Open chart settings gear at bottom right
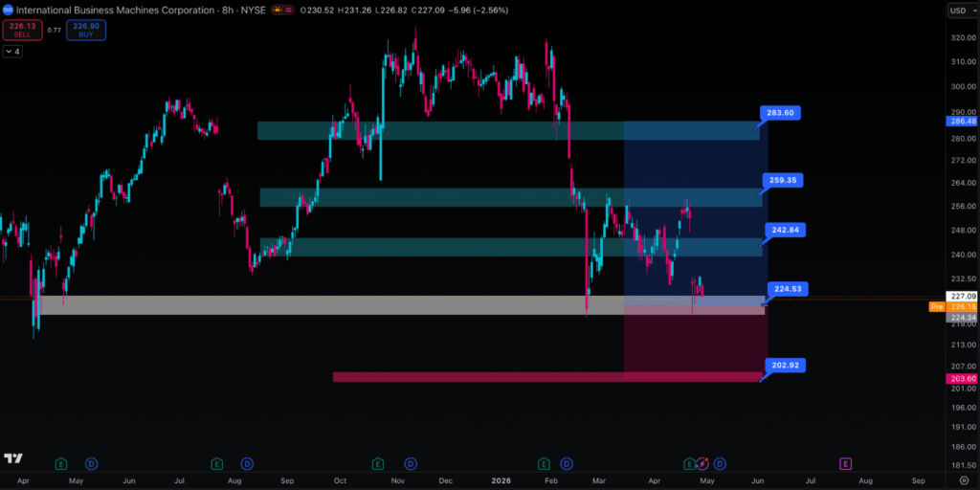980x490 pixels. (963, 479)
